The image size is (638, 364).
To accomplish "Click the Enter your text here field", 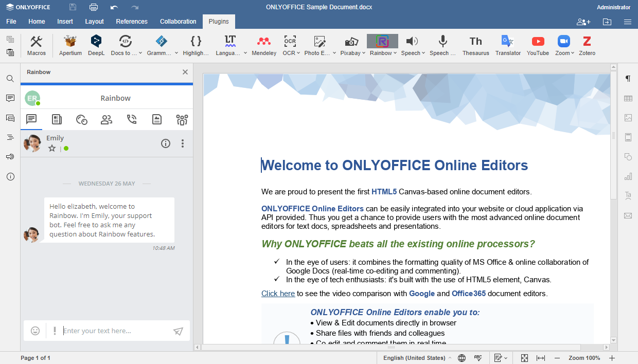I will [x=116, y=331].
